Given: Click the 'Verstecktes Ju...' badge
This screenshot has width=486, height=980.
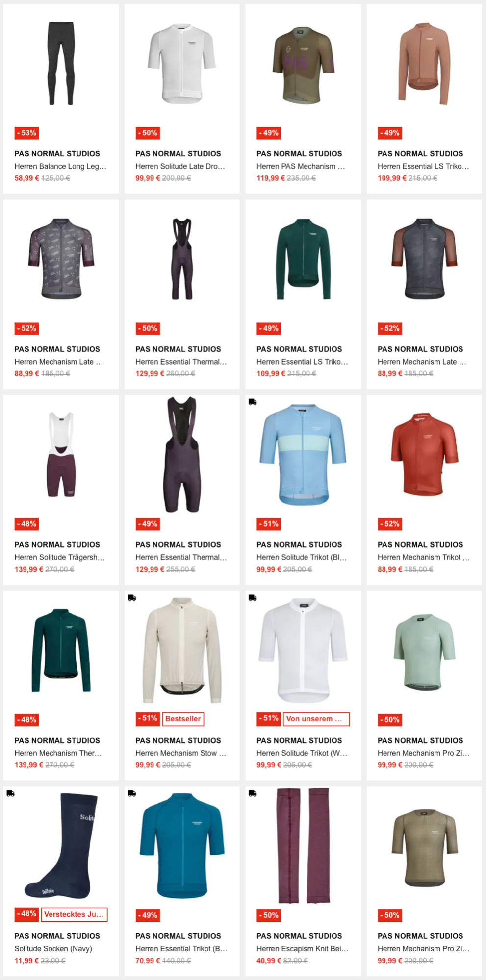Looking at the screenshot, I should coord(74,914).
